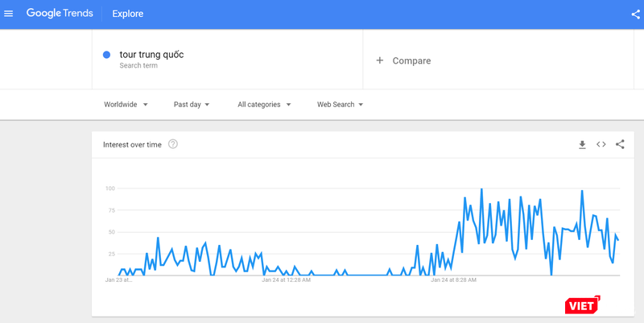Click the chart peak near the 100 line
This screenshot has width=644, height=323.
pyautogui.click(x=481, y=189)
